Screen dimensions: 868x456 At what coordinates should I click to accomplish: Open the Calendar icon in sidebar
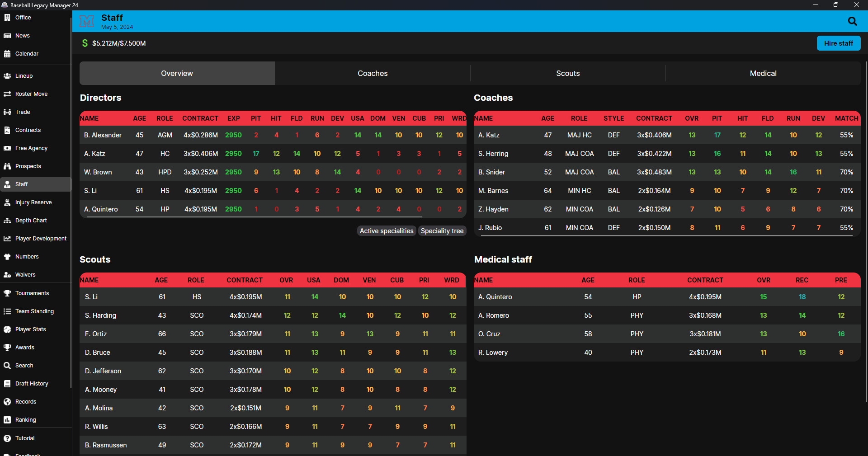click(7, 54)
